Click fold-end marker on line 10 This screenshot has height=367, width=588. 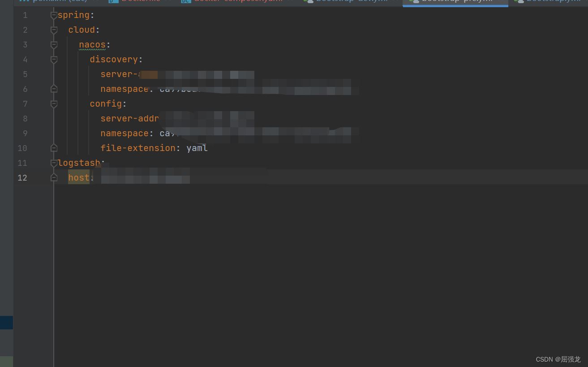(54, 148)
